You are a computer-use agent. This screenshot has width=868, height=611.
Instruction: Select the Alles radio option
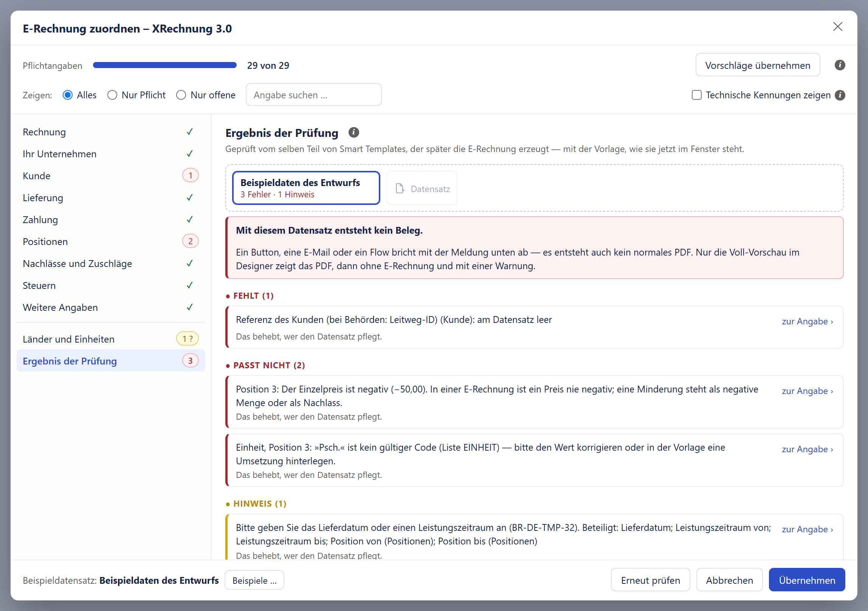coord(68,95)
